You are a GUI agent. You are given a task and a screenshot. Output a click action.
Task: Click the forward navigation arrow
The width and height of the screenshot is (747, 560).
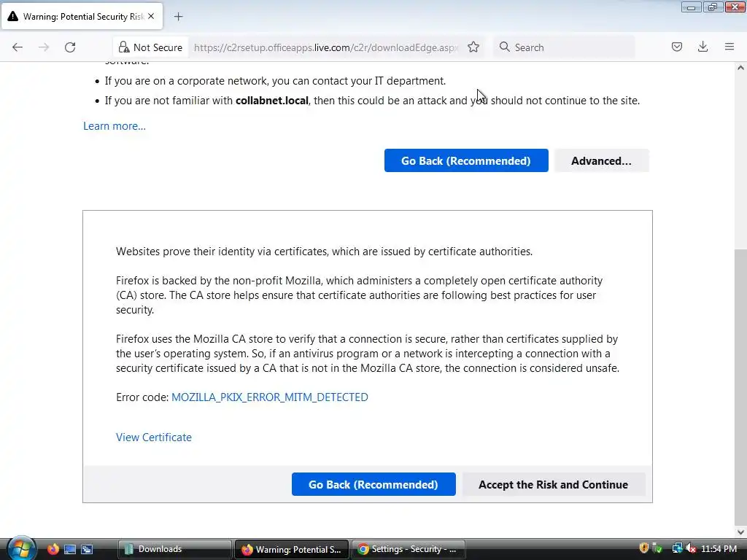pyautogui.click(x=44, y=47)
